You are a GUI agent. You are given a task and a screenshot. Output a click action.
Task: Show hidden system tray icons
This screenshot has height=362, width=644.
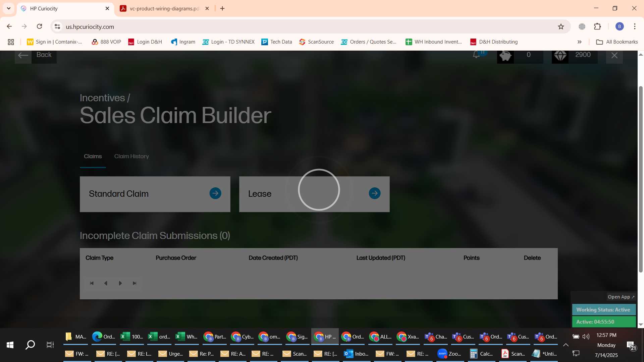[x=566, y=345]
